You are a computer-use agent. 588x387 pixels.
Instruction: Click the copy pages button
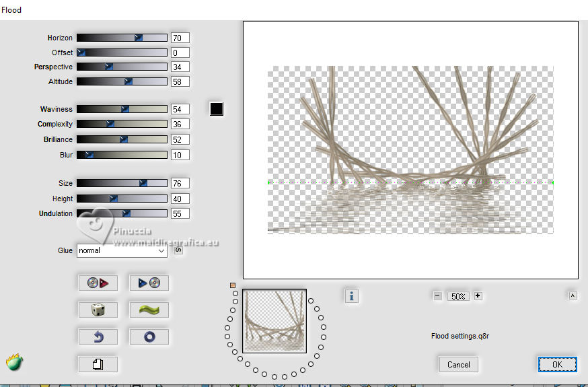(98, 364)
